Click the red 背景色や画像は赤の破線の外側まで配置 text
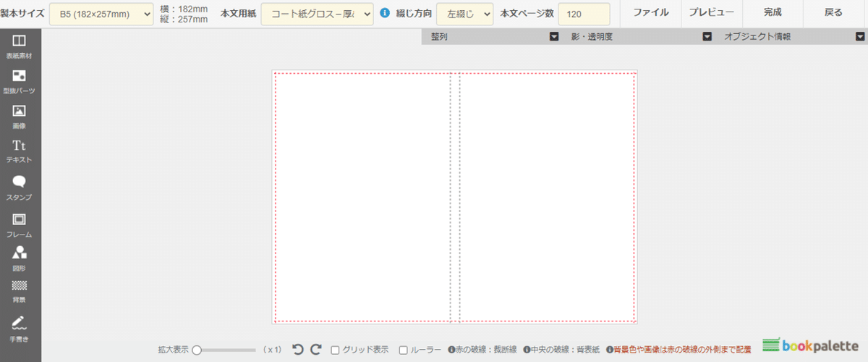 click(x=682, y=350)
